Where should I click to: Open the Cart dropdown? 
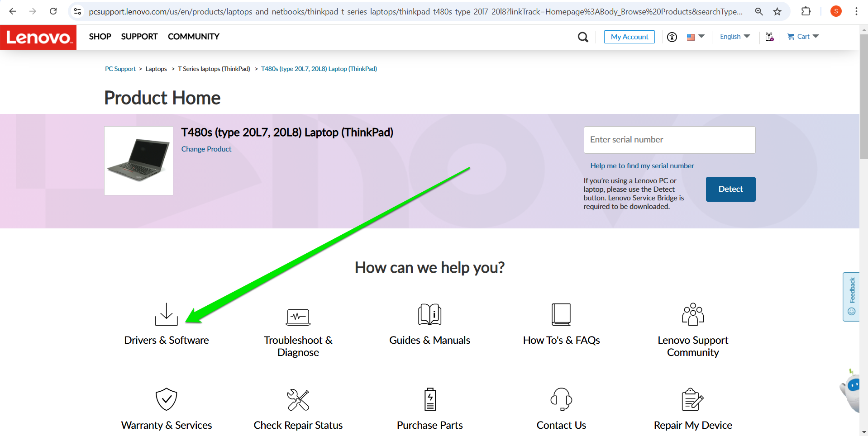(x=803, y=37)
